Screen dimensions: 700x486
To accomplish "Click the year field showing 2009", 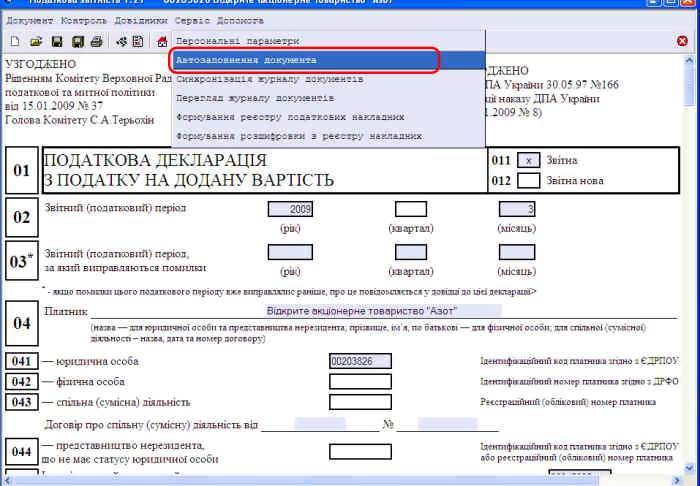I will click(x=290, y=209).
